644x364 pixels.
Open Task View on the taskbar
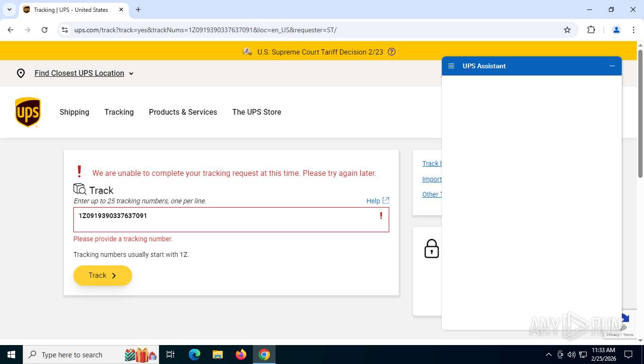tap(170, 355)
